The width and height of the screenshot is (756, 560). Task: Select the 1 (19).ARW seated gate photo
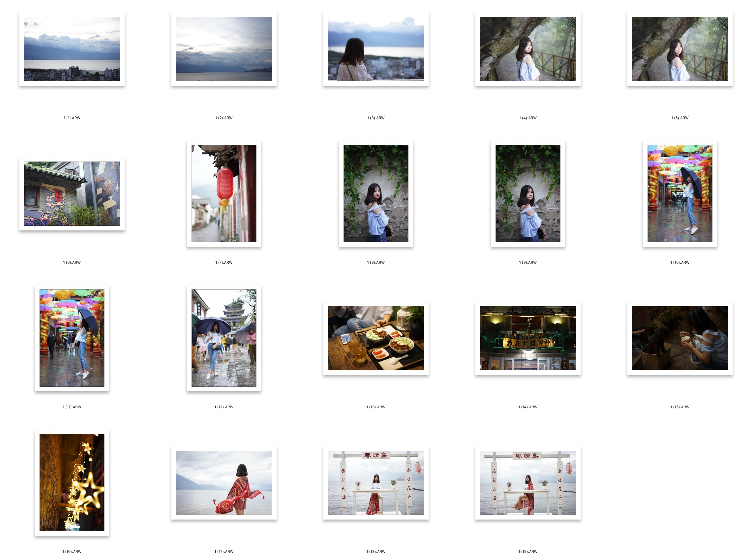point(527,482)
